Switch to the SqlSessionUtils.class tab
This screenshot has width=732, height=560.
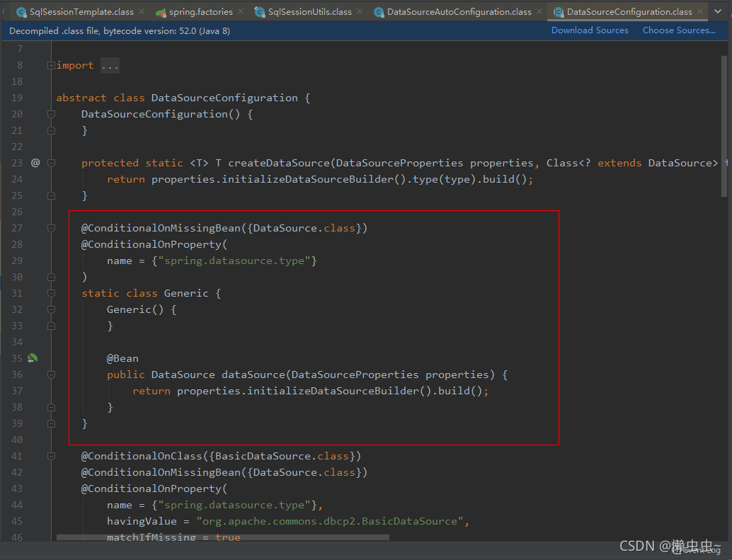tap(309, 11)
